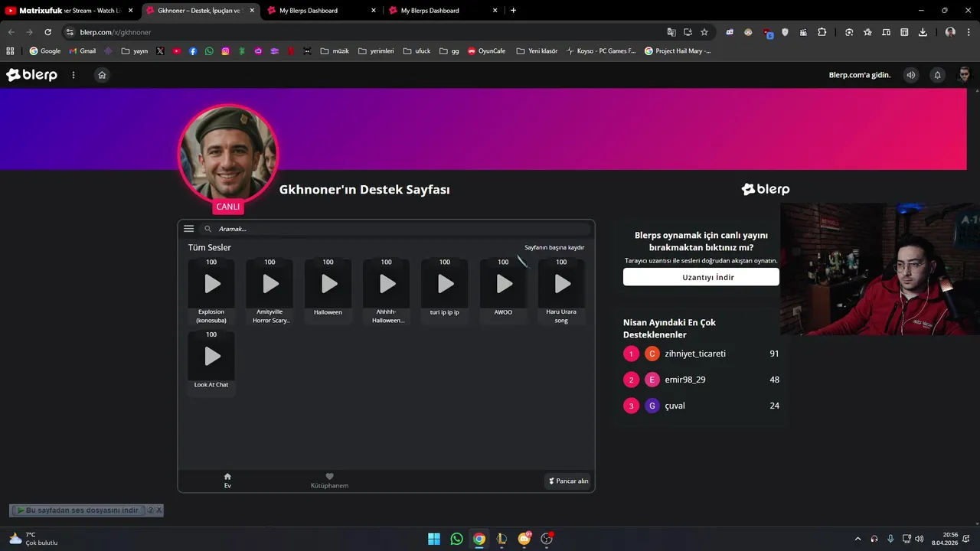Open site information icon in address bar
The height and width of the screenshot is (551, 980).
click(x=69, y=32)
